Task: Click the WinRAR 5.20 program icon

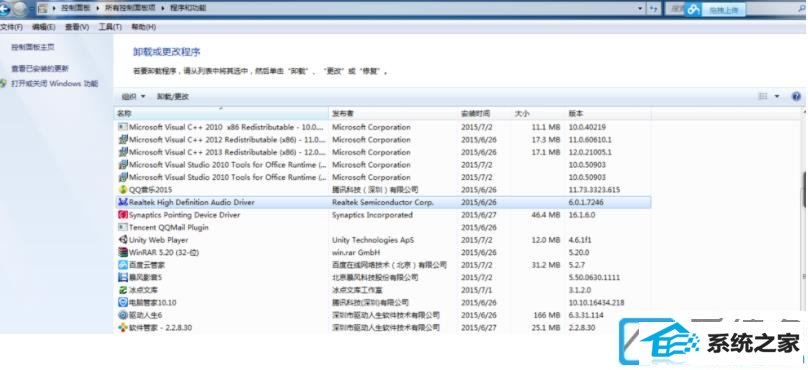Action: coord(123,253)
